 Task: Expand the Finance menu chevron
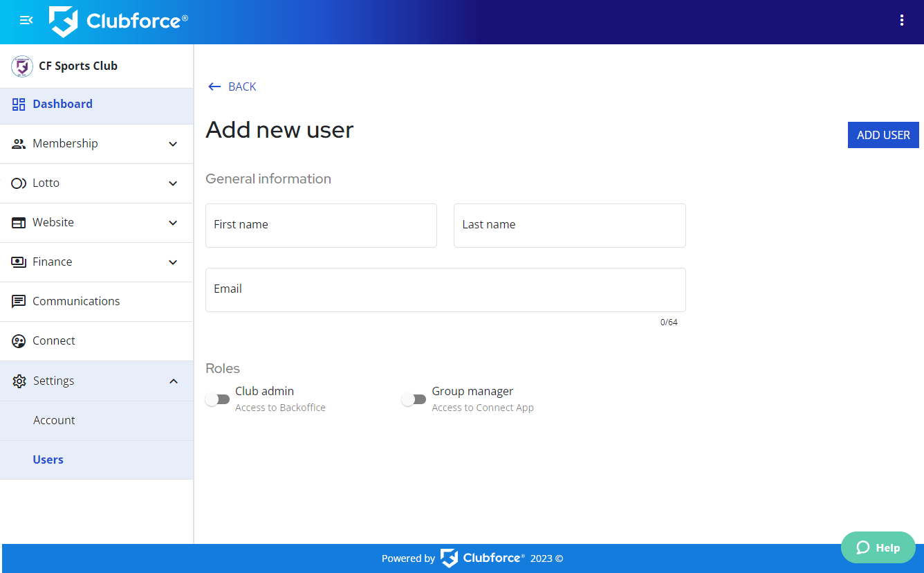pyautogui.click(x=173, y=262)
